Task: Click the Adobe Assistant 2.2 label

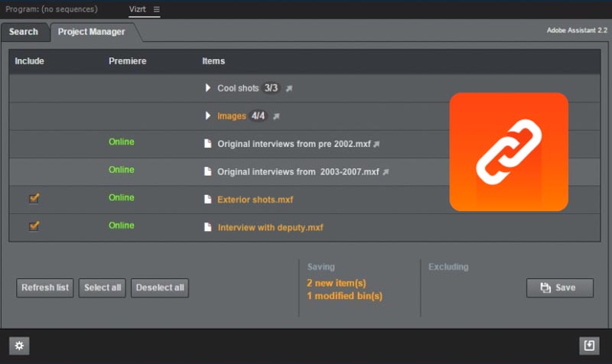Action: click(x=577, y=31)
